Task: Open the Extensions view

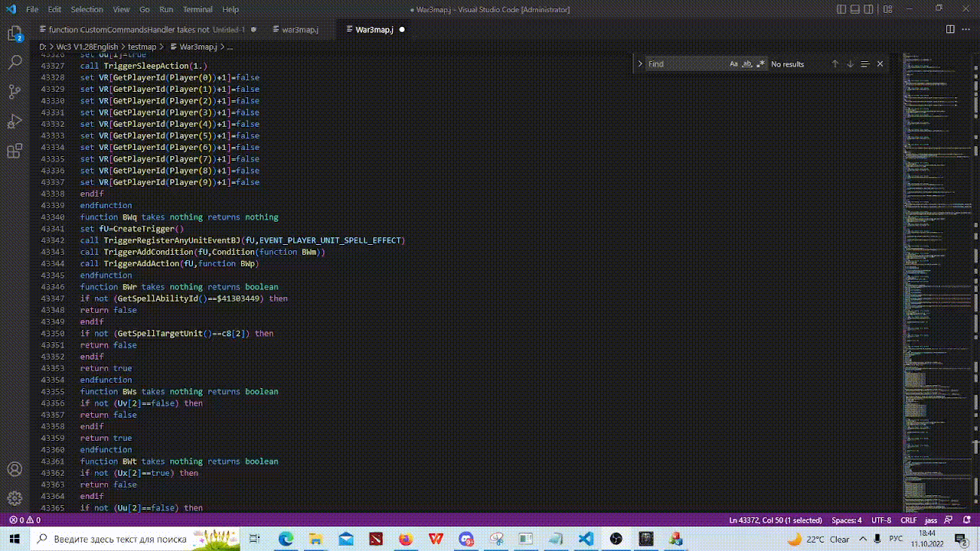Action: (x=15, y=151)
